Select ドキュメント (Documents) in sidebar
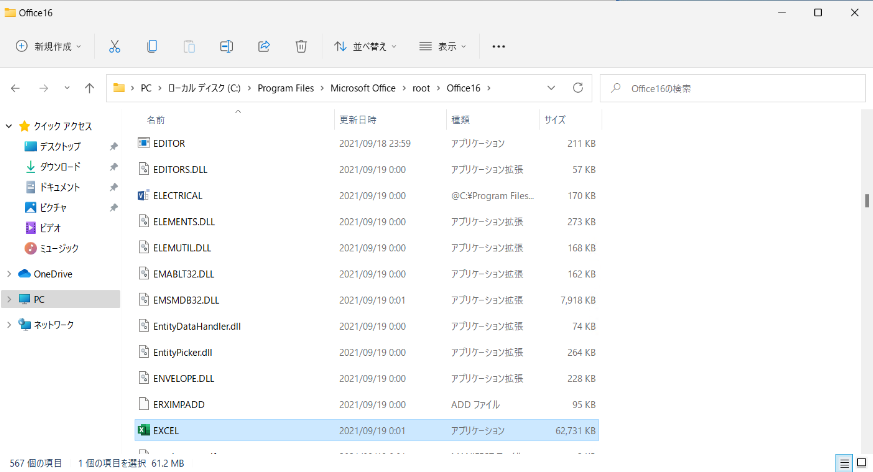The image size is (873, 472). 60,187
